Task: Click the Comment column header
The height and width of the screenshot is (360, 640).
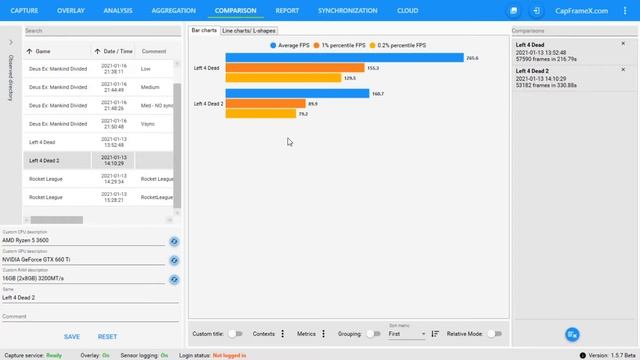Action: tap(154, 51)
